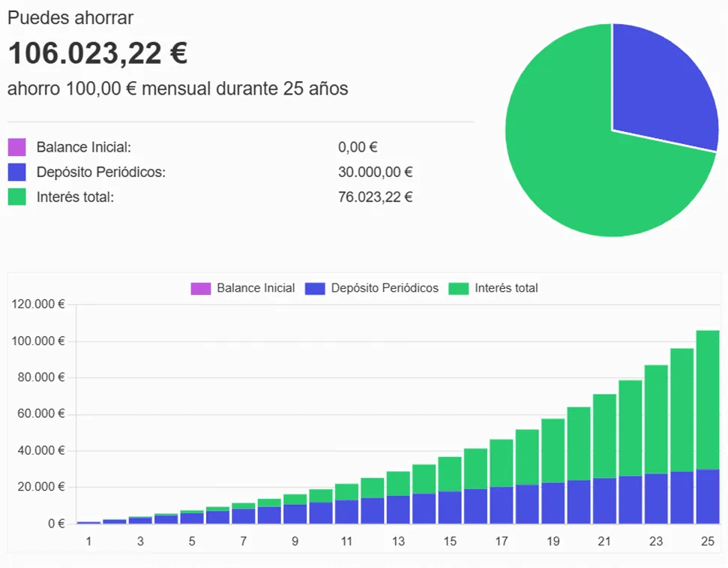Click the 120.000 € y-axis label
Image resolution: width=728 pixels, height=568 pixels.
[39, 305]
